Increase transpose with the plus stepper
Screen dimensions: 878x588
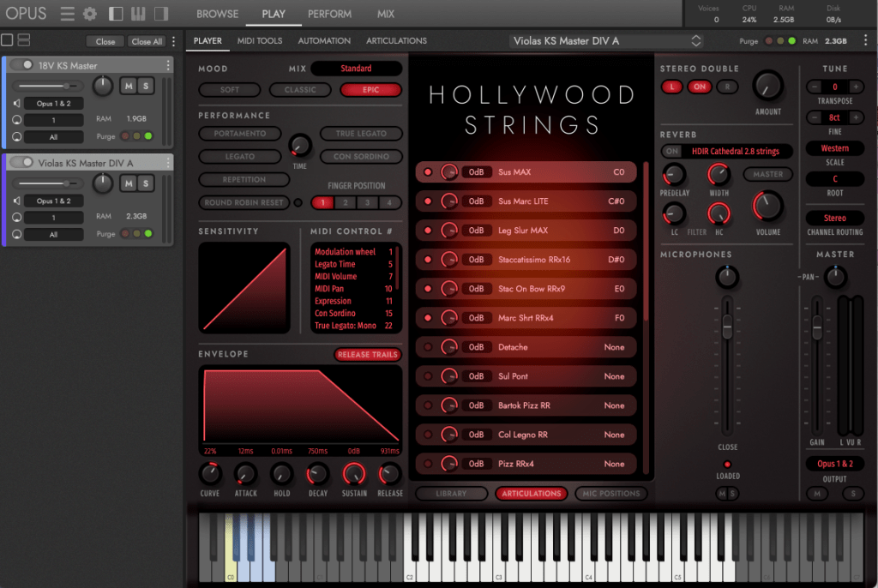point(856,87)
